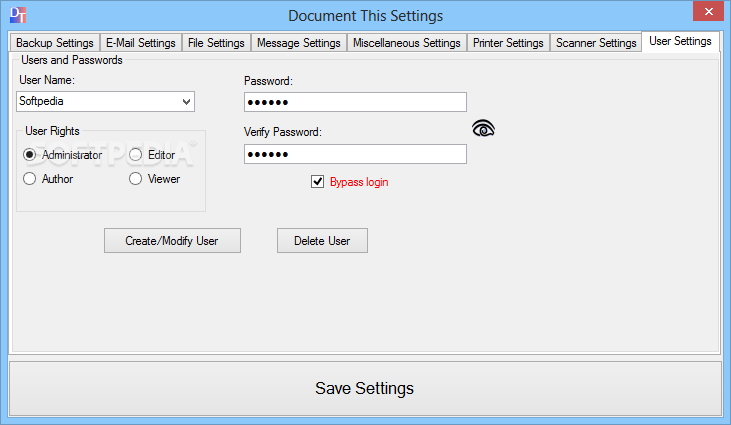Select the User Settings tab
Image resolution: width=731 pixels, height=425 pixels.
tap(680, 41)
